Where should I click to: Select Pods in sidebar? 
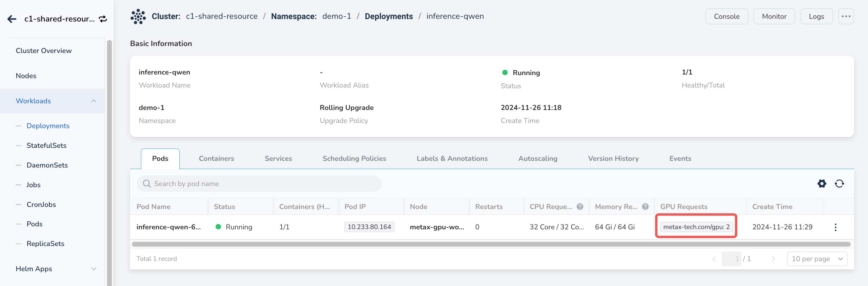click(34, 224)
